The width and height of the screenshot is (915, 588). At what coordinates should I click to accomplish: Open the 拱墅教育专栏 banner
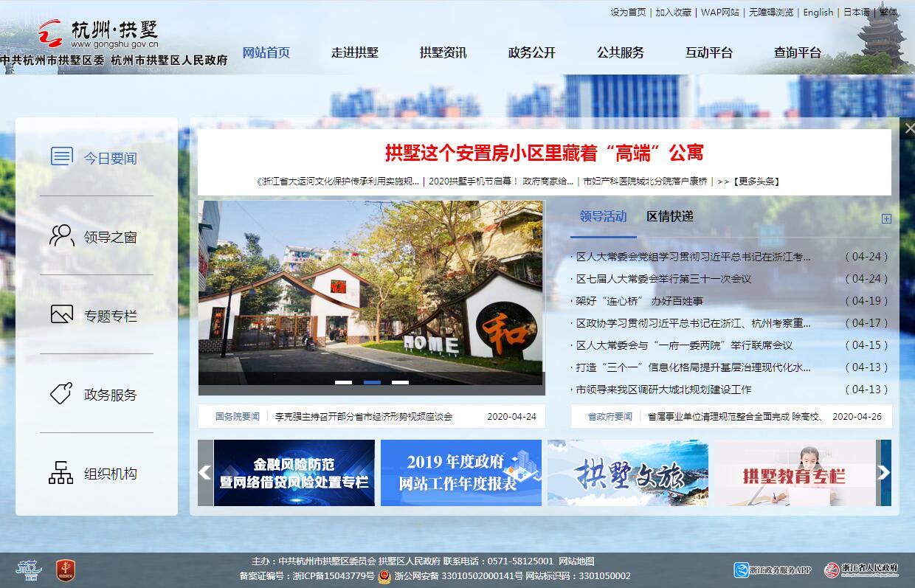click(x=794, y=473)
